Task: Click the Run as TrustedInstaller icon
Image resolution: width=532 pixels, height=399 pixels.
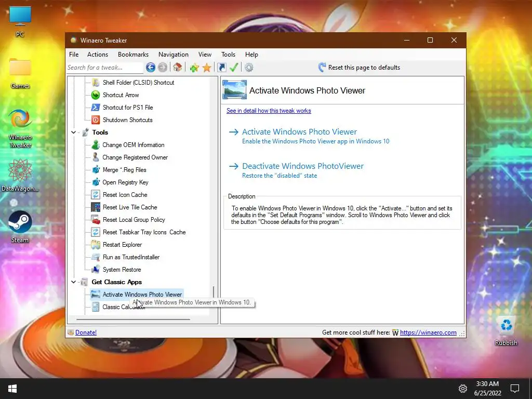Action: click(x=96, y=257)
